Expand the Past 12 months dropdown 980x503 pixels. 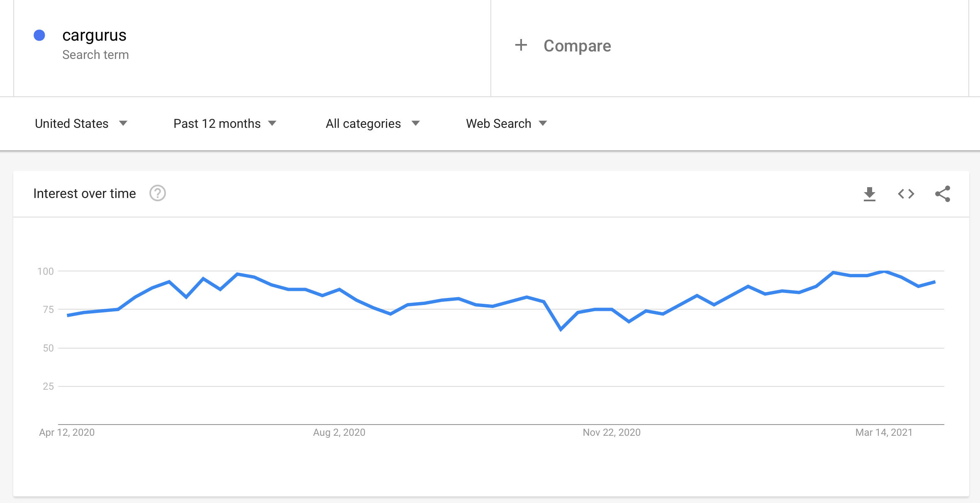tap(225, 124)
